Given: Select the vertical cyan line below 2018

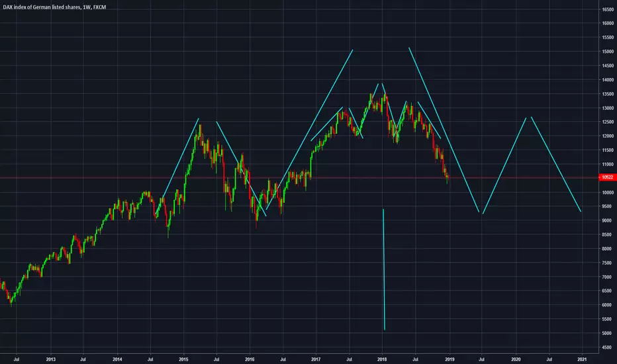Looking at the screenshot, I should point(384,269).
